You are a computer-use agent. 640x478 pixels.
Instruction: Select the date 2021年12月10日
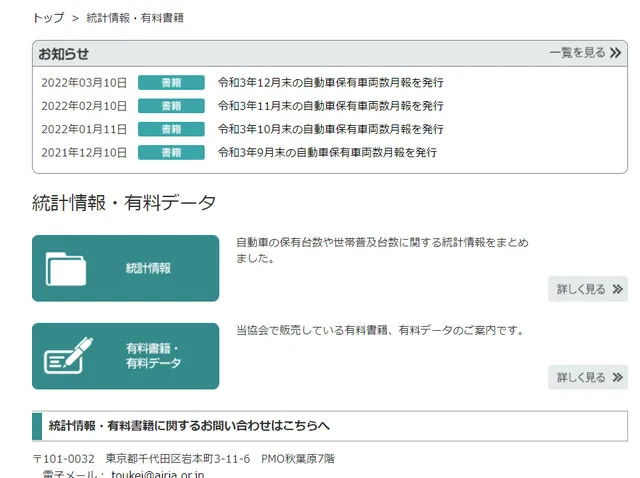[84, 153]
